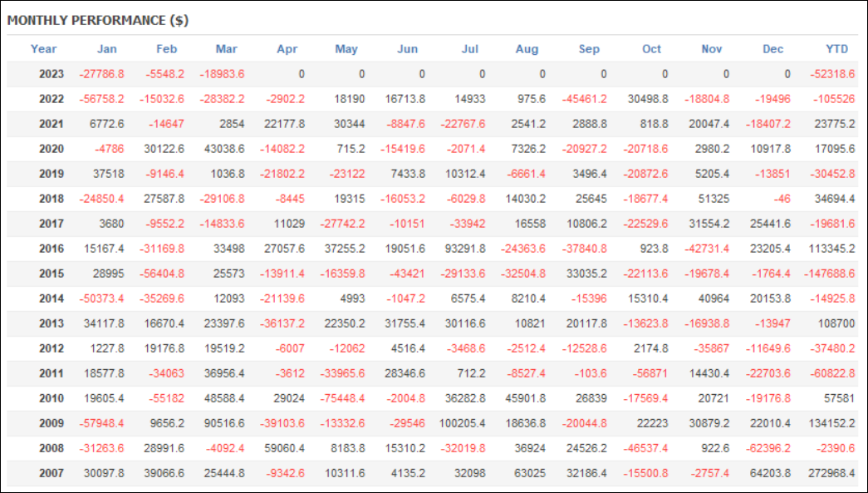Click the Year column header
The image size is (868, 493).
(43, 49)
